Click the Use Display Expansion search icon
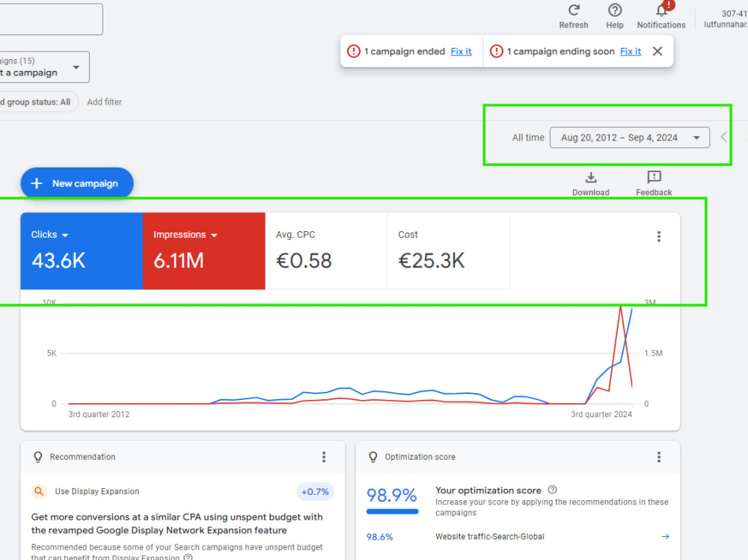Screen dimensions: 748x560 click(x=39, y=491)
